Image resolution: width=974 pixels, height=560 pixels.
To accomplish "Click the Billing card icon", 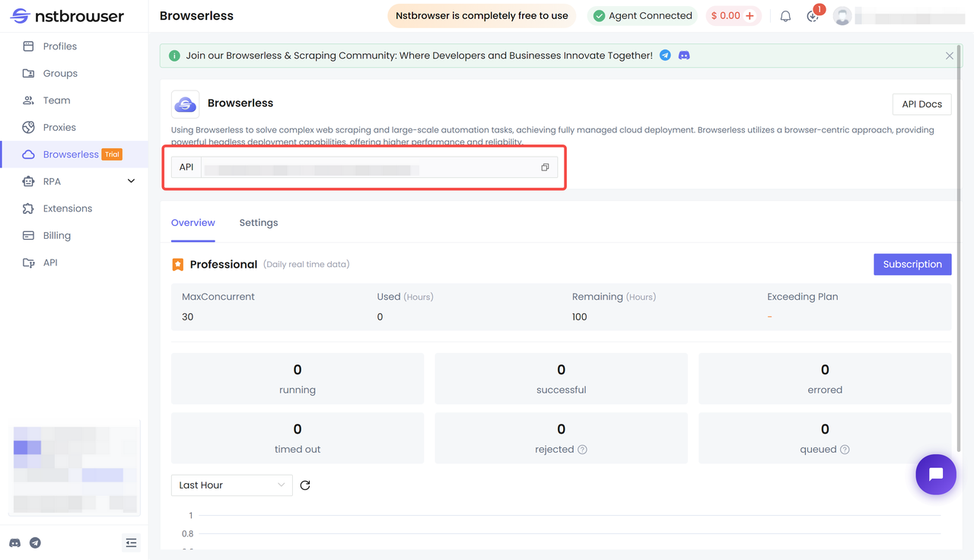I will (28, 235).
